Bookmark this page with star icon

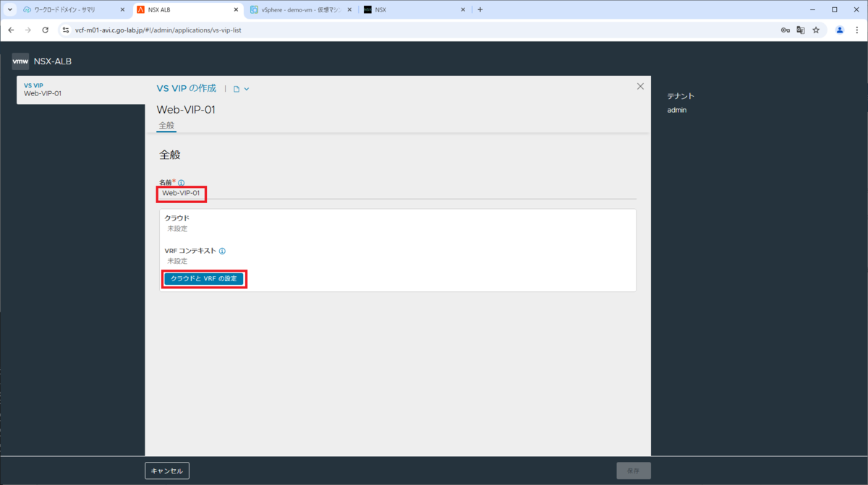(x=816, y=30)
